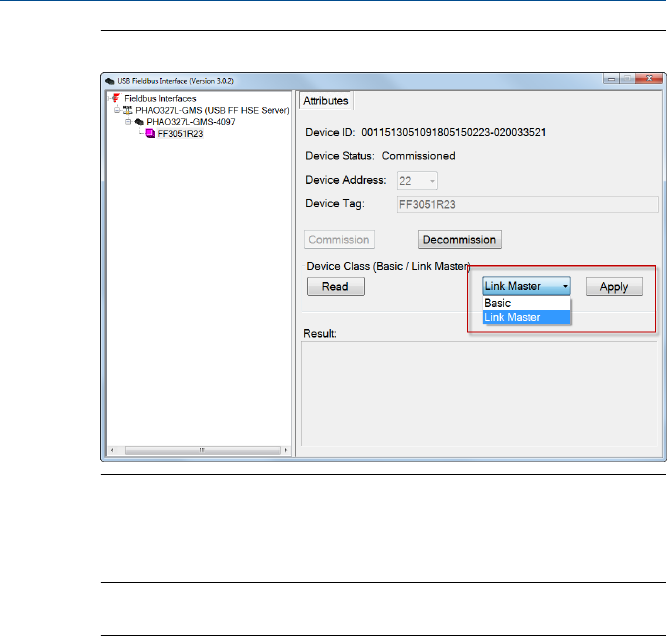The height and width of the screenshot is (636, 667).
Task: Collapse the PHAO327L-GMS-4097 tree node
Action: point(127,121)
